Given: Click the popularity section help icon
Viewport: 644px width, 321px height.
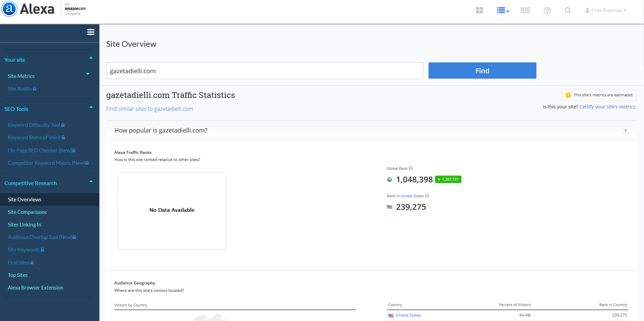Looking at the screenshot, I should point(625,131).
